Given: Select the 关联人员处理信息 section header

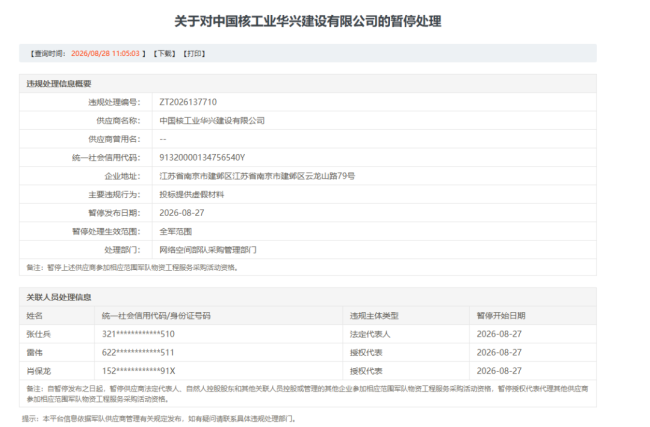Looking at the screenshot, I should (x=59, y=297).
